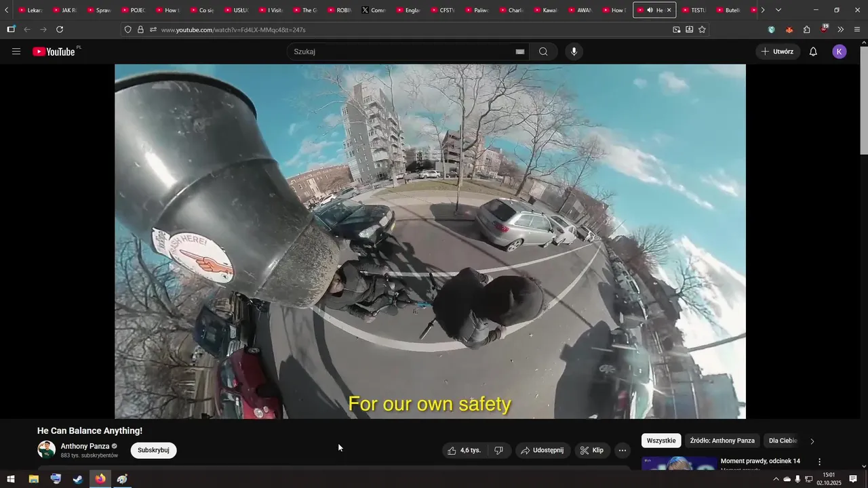Show hidden tray icons chevron
The image size is (868, 488).
coord(776,479)
